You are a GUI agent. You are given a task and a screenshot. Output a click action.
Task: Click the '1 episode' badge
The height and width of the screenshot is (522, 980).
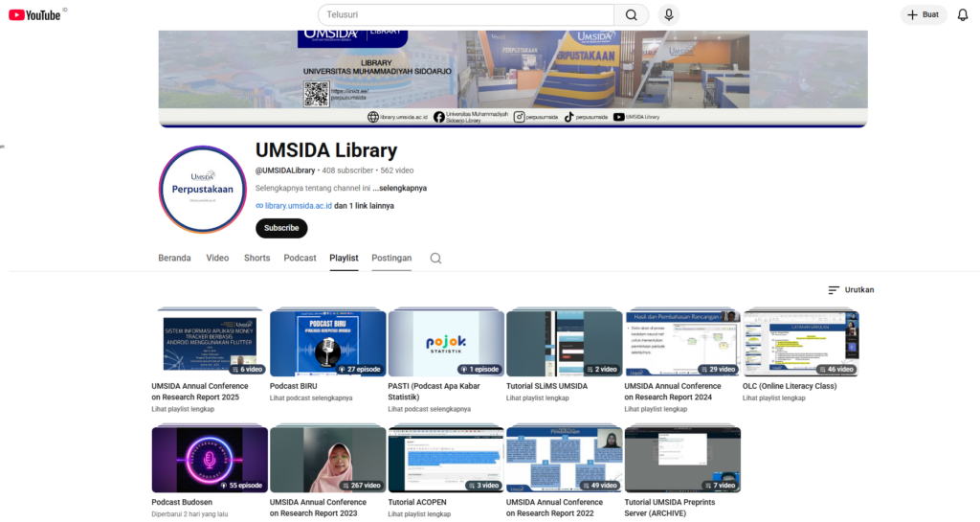click(479, 370)
